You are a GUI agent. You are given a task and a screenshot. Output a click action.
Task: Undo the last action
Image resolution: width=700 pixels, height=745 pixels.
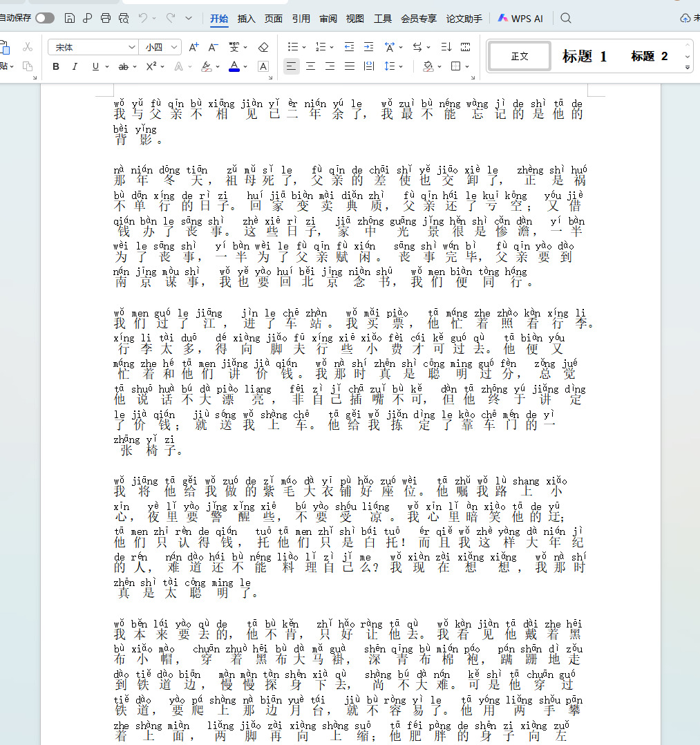tap(142, 18)
